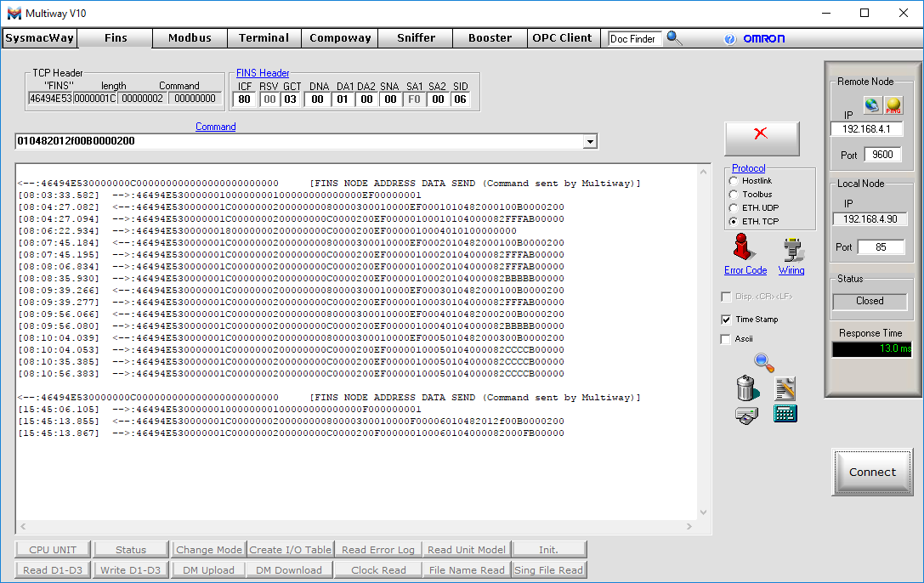Image resolution: width=924 pixels, height=583 pixels.
Task: Click the Change Mode button
Action: (209, 550)
